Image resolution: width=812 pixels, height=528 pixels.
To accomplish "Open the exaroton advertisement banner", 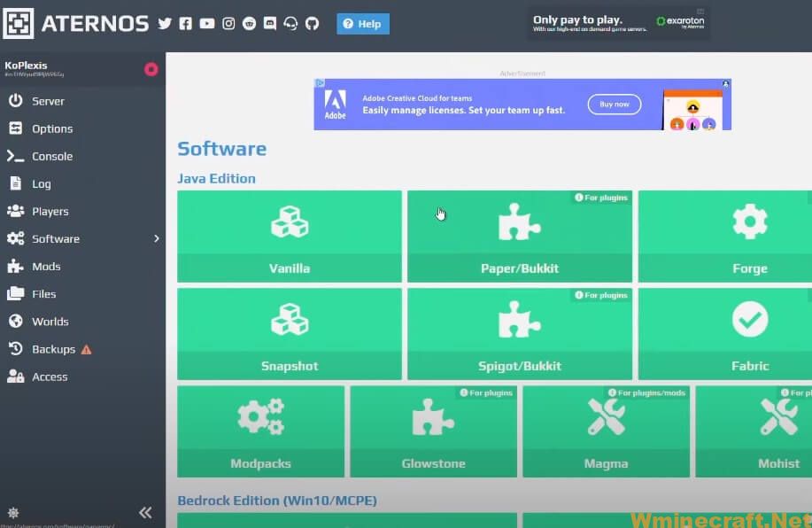I will 618,23.
